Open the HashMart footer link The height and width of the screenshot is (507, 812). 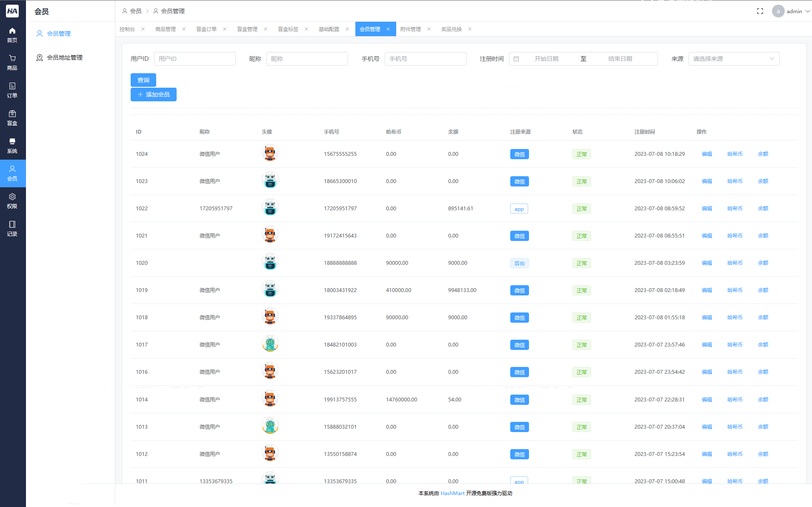coord(452,493)
